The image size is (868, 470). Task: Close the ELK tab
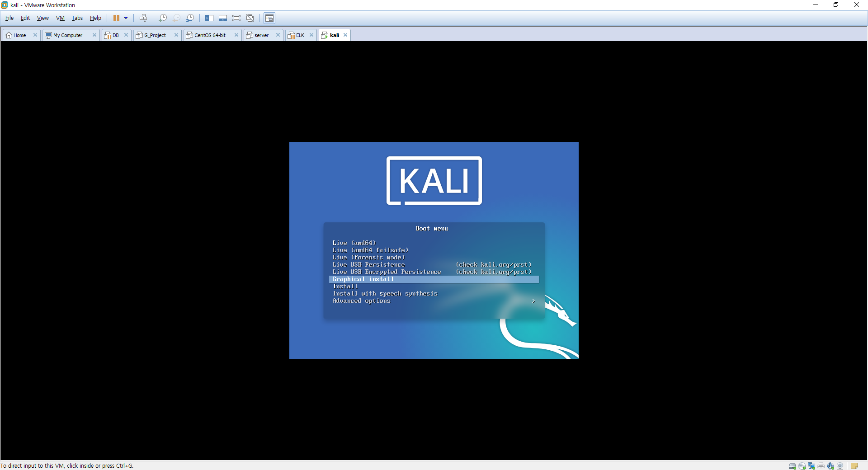click(311, 35)
